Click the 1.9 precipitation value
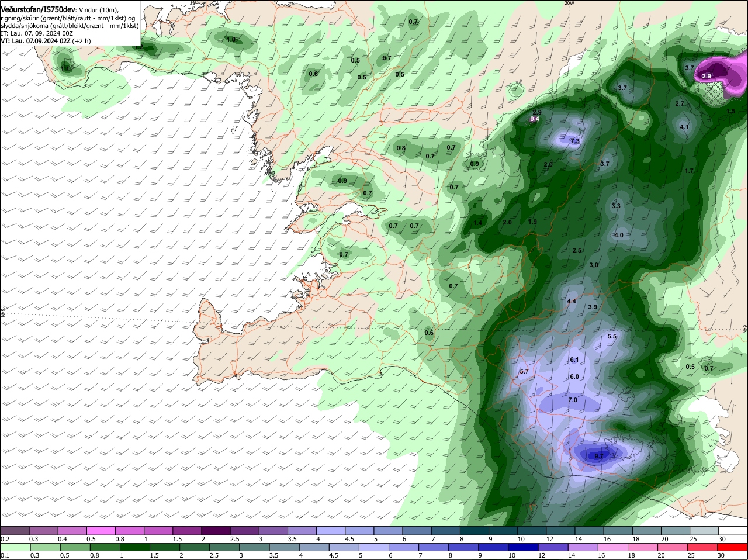This screenshot has width=748, height=560. click(532, 222)
